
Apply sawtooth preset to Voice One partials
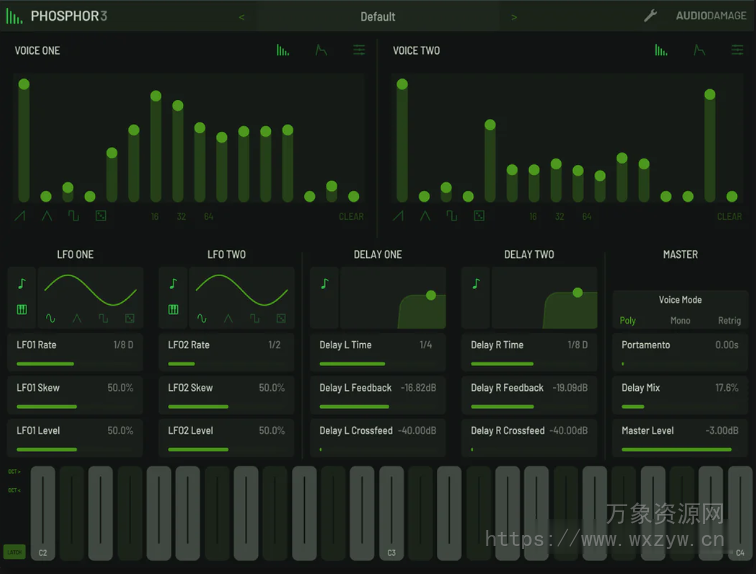[x=20, y=216]
